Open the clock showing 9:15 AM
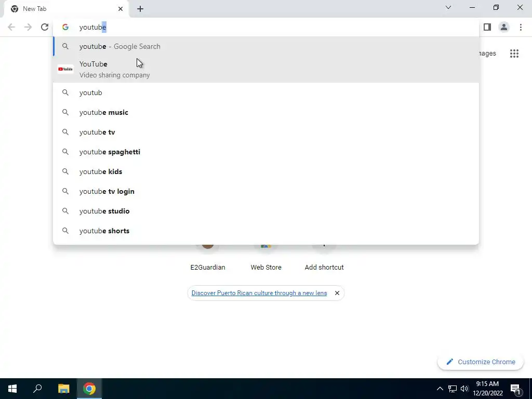Image resolution: width=532 pixels, height=399 pixels. (487, 389)
